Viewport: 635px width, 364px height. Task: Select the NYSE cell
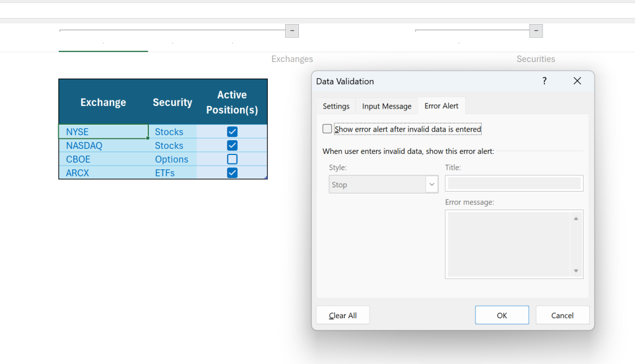(104, 131)
